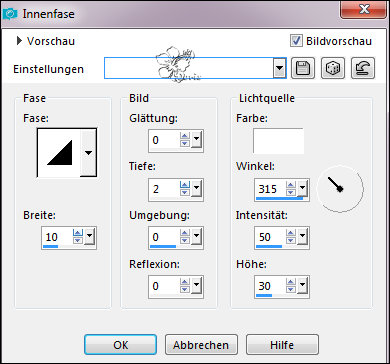Toggle the Bildvorschau checkbox
The width and height of the screenshot is (390, 364).
(296, 41)
